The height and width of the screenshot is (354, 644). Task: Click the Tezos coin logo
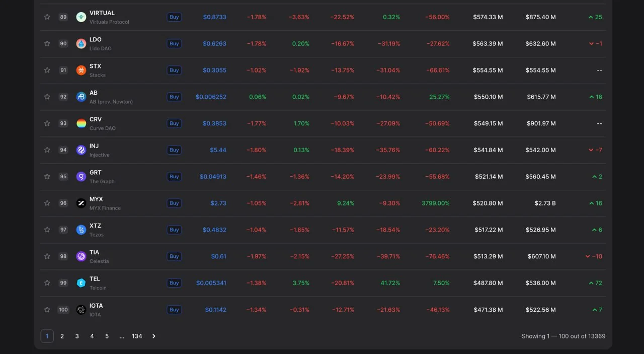pos(81,230)
